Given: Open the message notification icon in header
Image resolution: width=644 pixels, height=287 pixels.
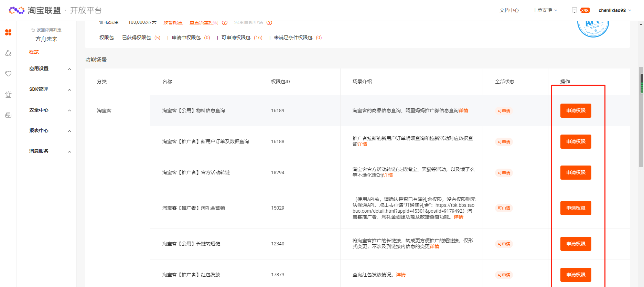Looking at the screenshot, I should tap(575, 10).
